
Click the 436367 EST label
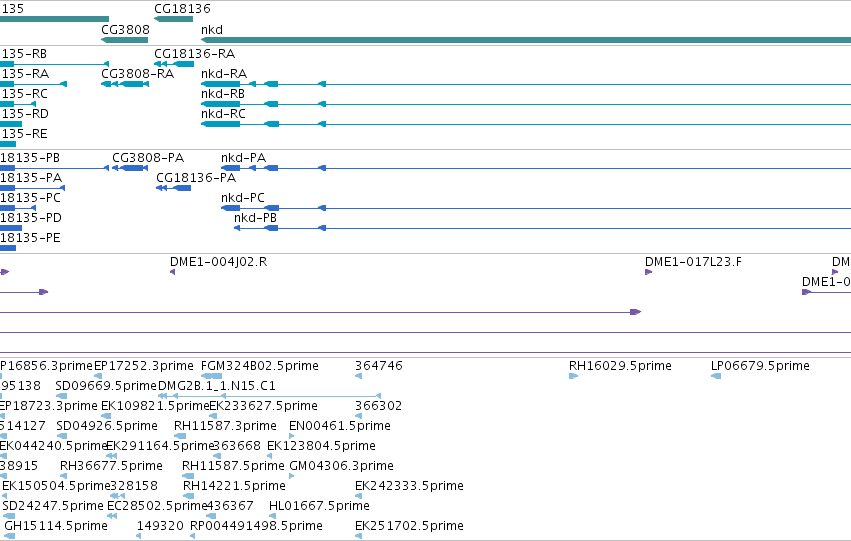click(x=230, y=507)
